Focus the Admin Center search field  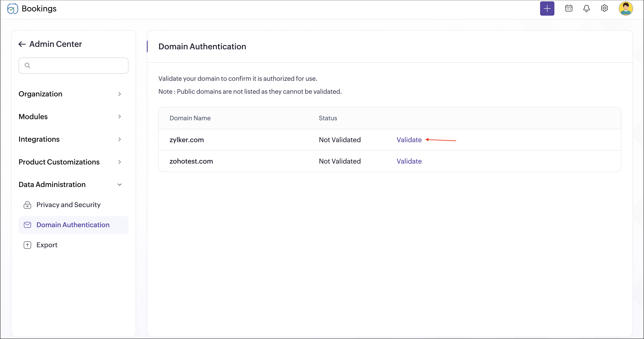[x=74, y=66]
